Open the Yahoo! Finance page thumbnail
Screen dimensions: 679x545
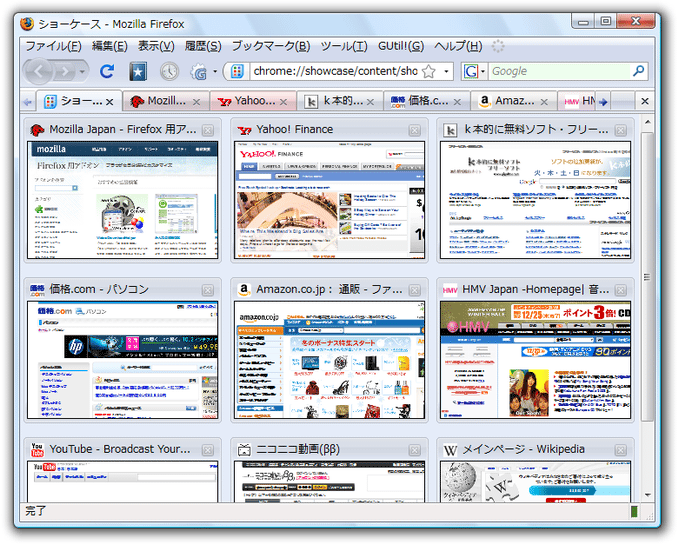[330, 200]
